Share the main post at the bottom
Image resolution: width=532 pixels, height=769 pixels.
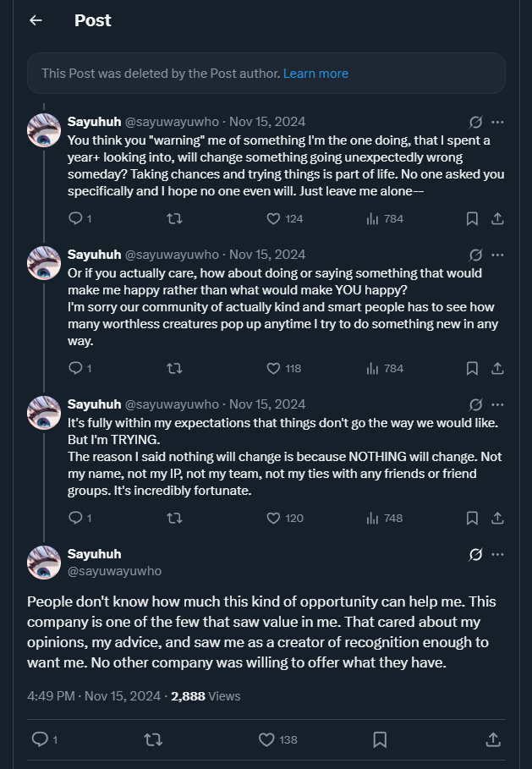(493, 739)
